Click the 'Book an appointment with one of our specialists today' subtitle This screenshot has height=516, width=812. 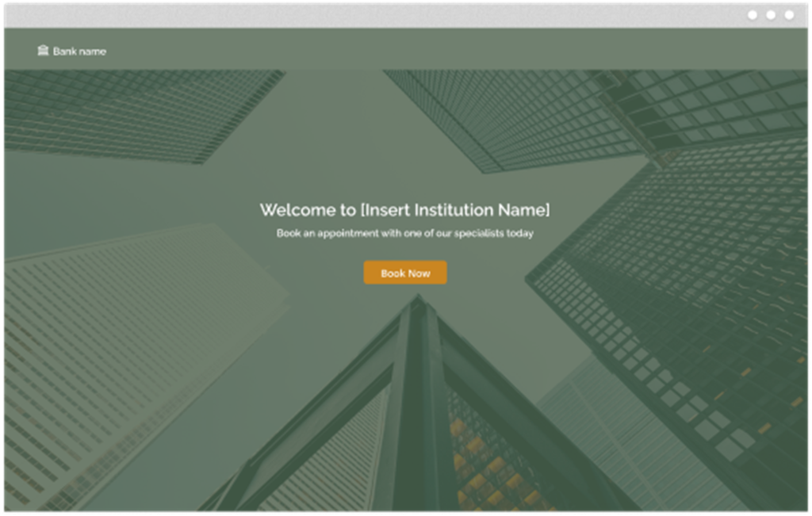pyautogui.click(x=404, y=233)
